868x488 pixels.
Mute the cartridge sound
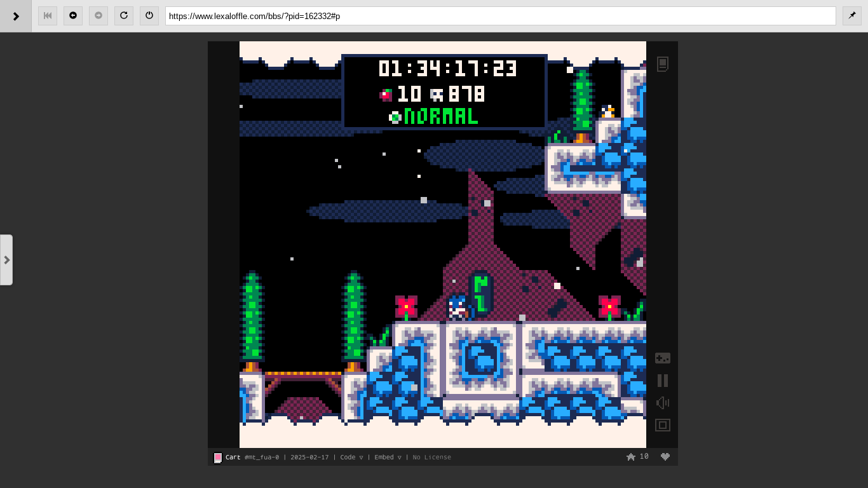663,403
